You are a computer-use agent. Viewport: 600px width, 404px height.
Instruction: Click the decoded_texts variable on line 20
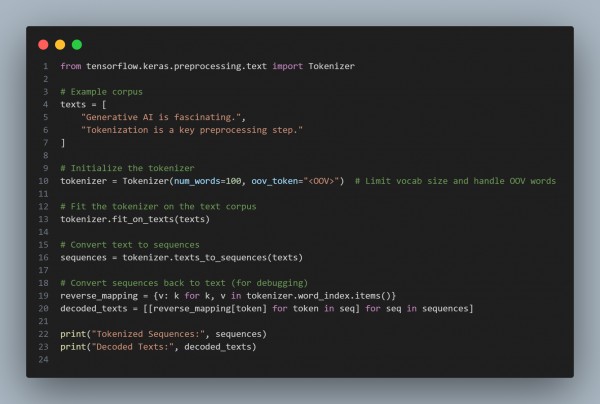click(x=94, y=308)
